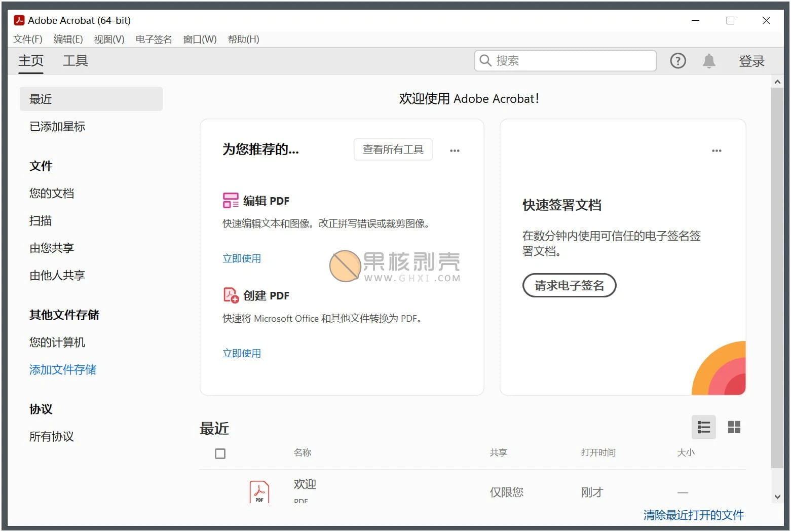The width and height of the screenshot is (791, 532).
Task: Open the 文件(F) menu
Action: click(x=28, y=40)
